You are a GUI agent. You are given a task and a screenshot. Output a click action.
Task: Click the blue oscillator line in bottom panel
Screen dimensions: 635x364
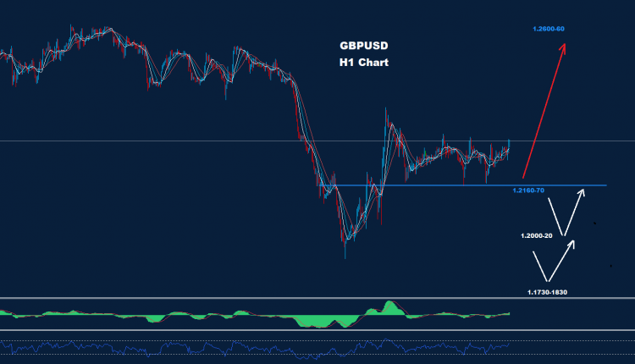click(x=254, y=347)
